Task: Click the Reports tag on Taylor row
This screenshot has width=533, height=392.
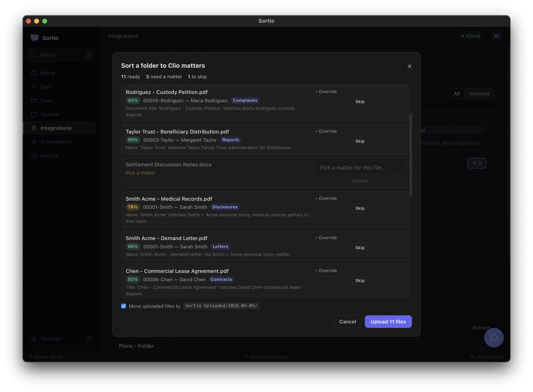Action: tap(230, 140)
